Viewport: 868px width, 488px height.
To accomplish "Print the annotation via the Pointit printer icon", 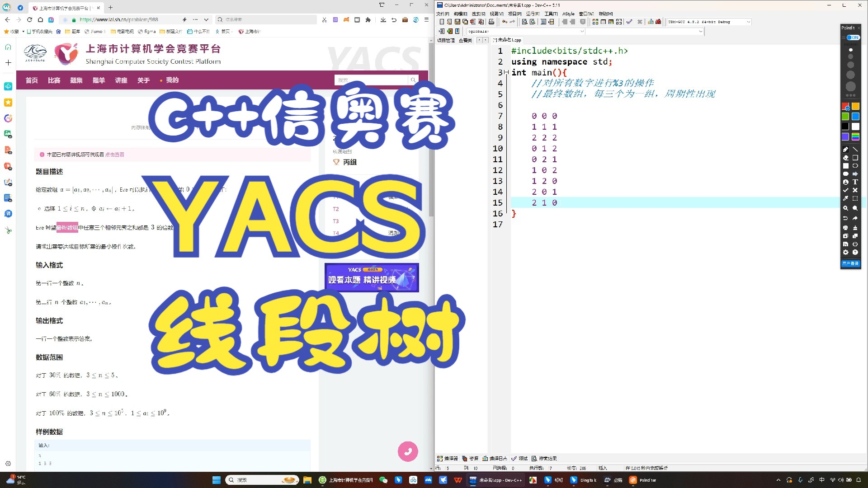I will point(845,228).
